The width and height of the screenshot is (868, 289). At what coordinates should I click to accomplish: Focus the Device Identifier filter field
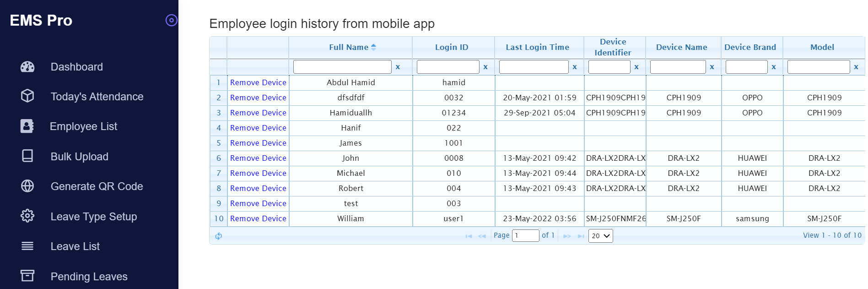(x=609, y=67)
